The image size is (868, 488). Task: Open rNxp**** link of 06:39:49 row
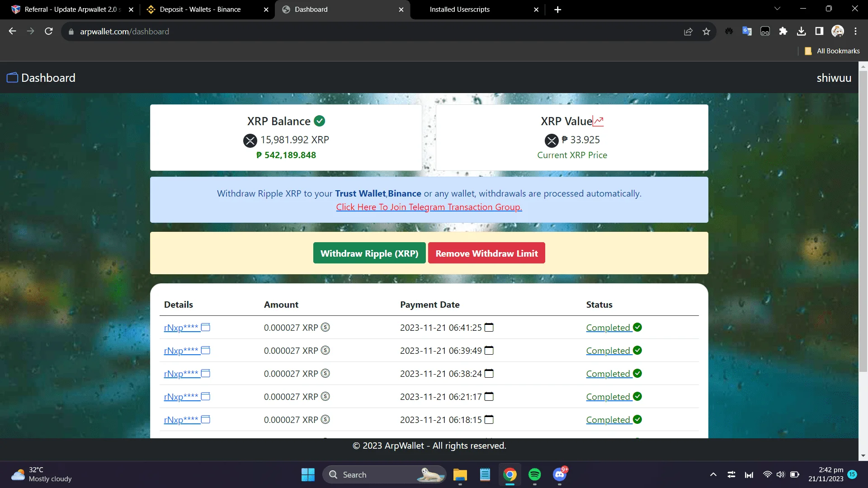(181, 351)
